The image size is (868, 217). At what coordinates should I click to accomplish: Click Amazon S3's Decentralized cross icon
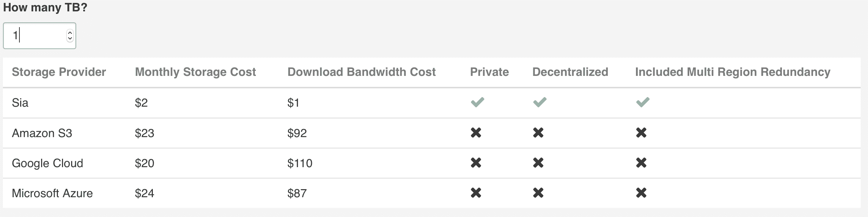click(x=538, y=133)
